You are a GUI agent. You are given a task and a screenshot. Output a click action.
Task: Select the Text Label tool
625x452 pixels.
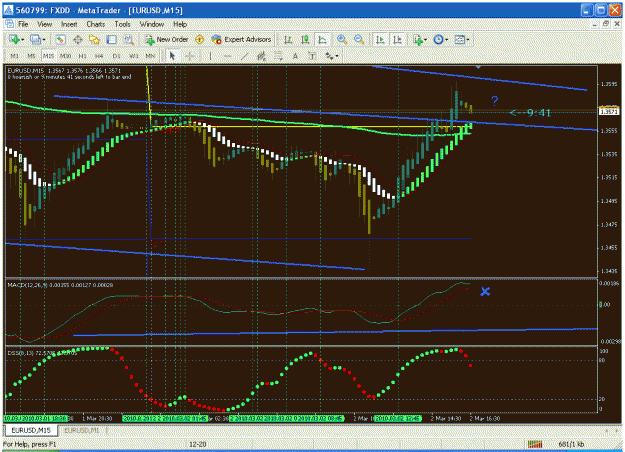[312, 56]
